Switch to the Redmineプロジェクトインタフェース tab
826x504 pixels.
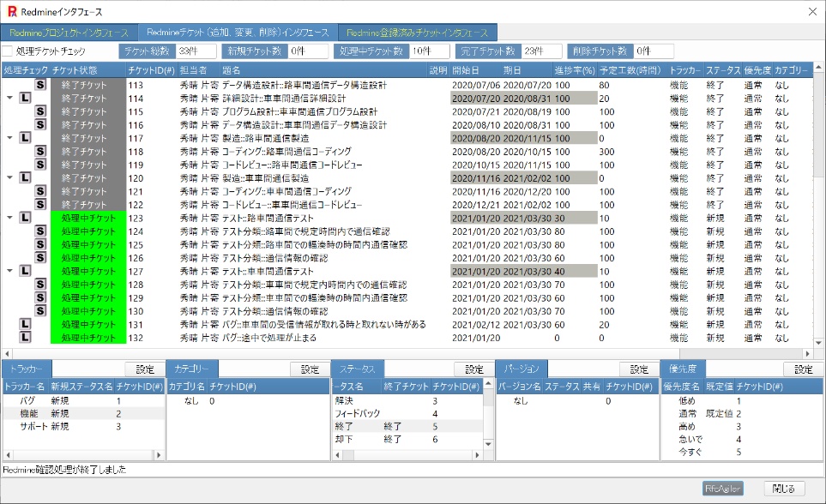click(x=69, y=33)
